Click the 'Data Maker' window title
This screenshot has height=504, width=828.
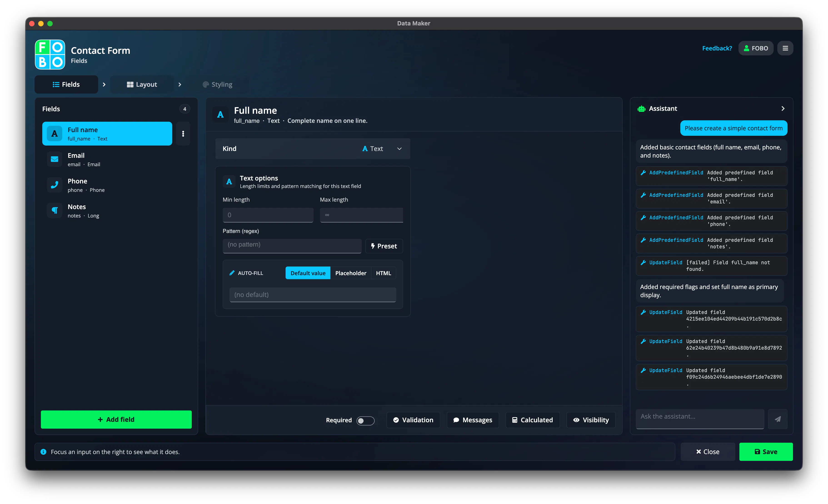tap(414, 23)
